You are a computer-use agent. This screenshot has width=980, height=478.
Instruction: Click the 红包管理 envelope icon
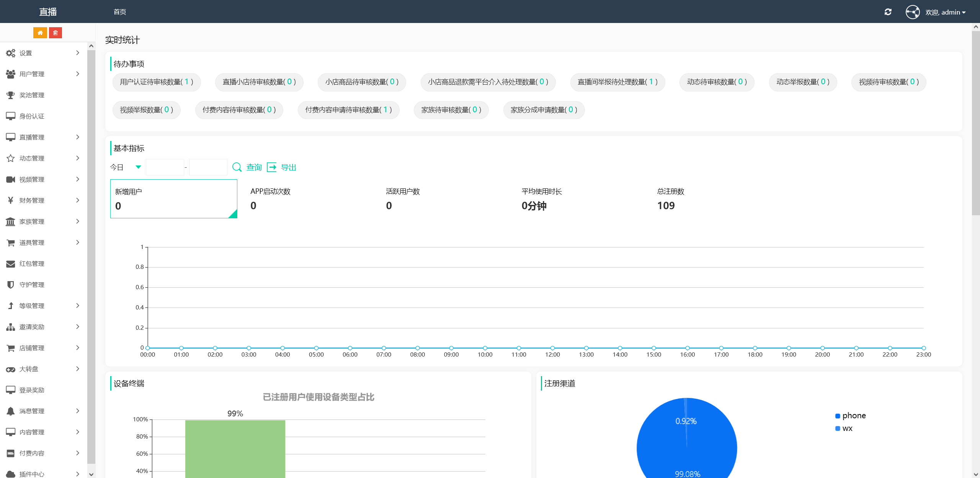tap(10, 264)
